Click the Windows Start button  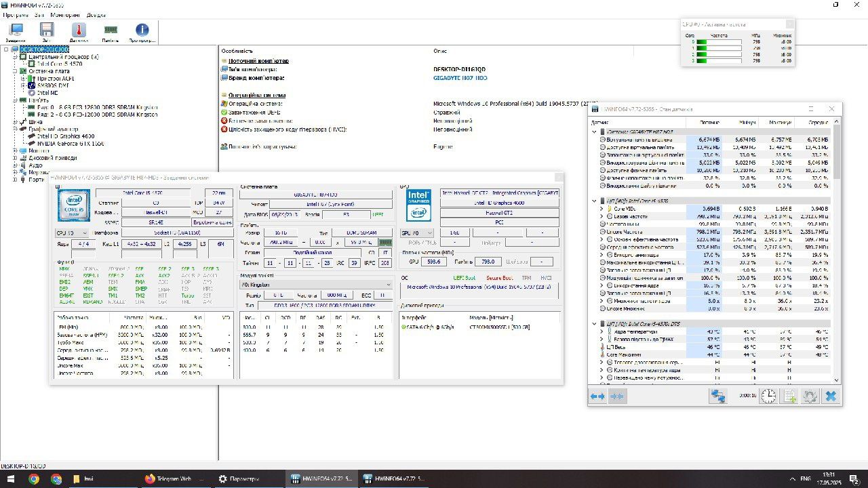tap(10, 479)
